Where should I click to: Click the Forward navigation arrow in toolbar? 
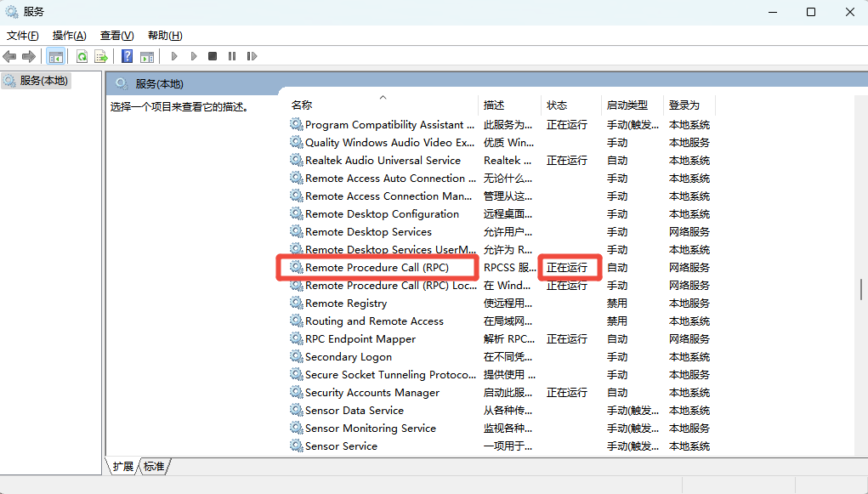(29, 56)
